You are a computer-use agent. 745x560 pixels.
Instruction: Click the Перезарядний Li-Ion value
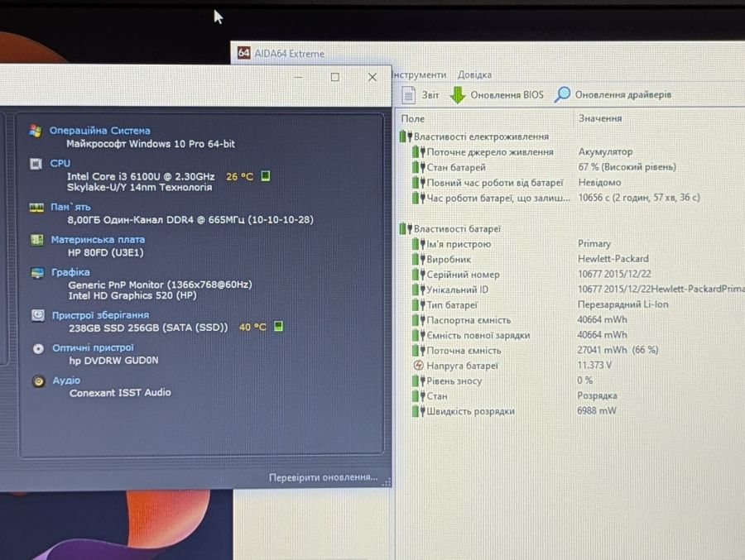tap(622, 304)
